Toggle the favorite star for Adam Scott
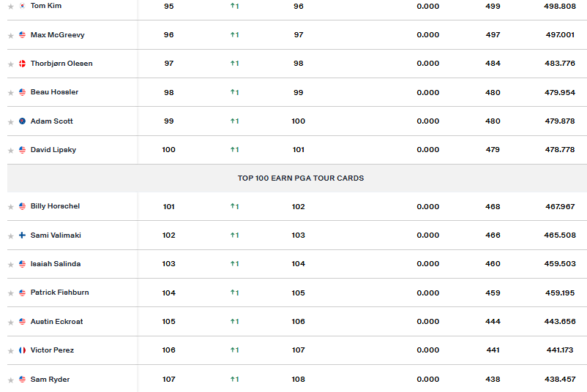 (10, 121)
